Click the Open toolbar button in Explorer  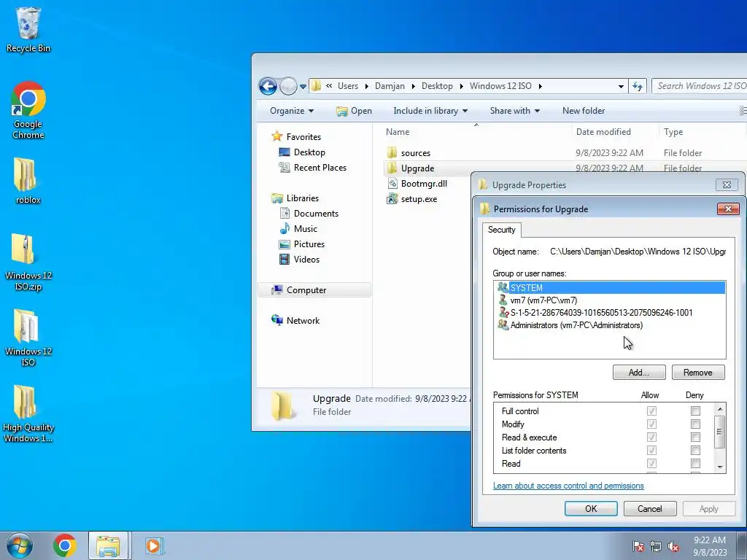[354, 111]
